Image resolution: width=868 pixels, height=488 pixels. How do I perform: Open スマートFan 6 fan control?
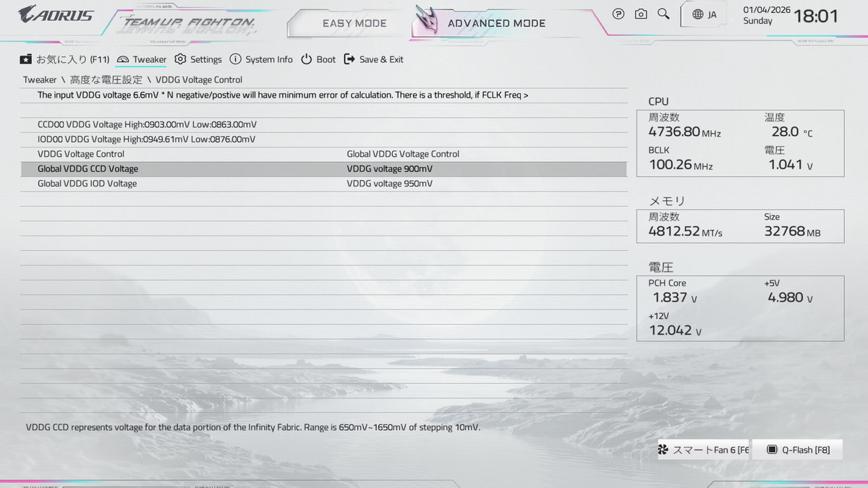pos(703,450)
